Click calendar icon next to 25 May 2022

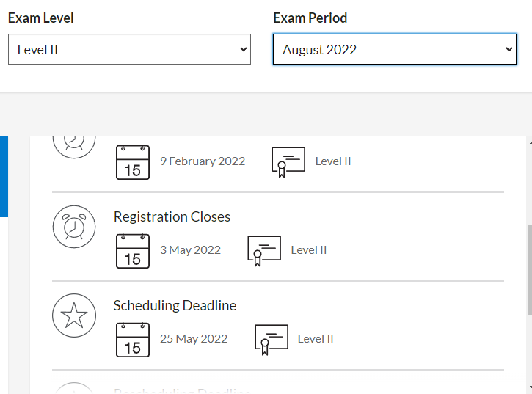133,340
